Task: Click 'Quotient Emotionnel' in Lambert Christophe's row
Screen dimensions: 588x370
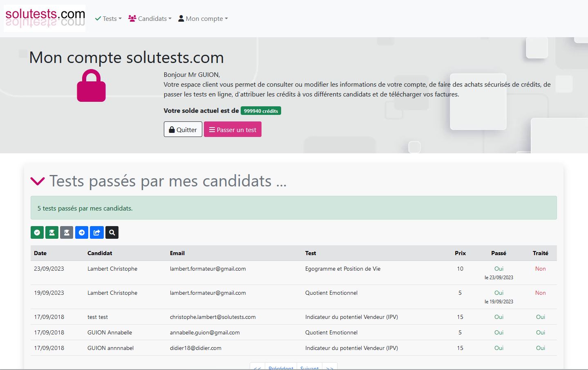Action: coord(331,293)
